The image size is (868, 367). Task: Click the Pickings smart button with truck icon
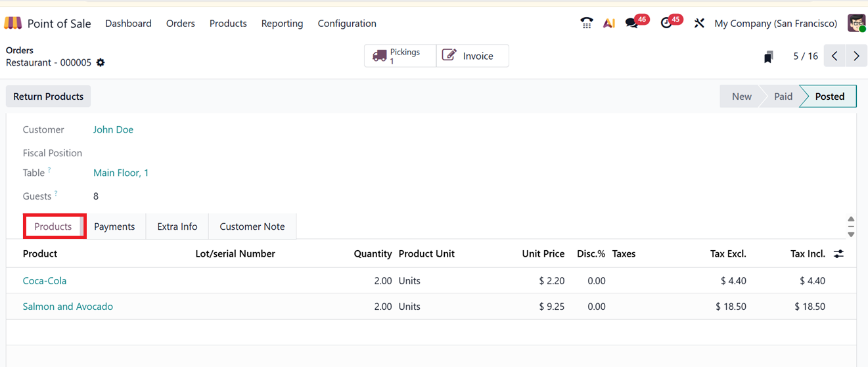[400, 56]
